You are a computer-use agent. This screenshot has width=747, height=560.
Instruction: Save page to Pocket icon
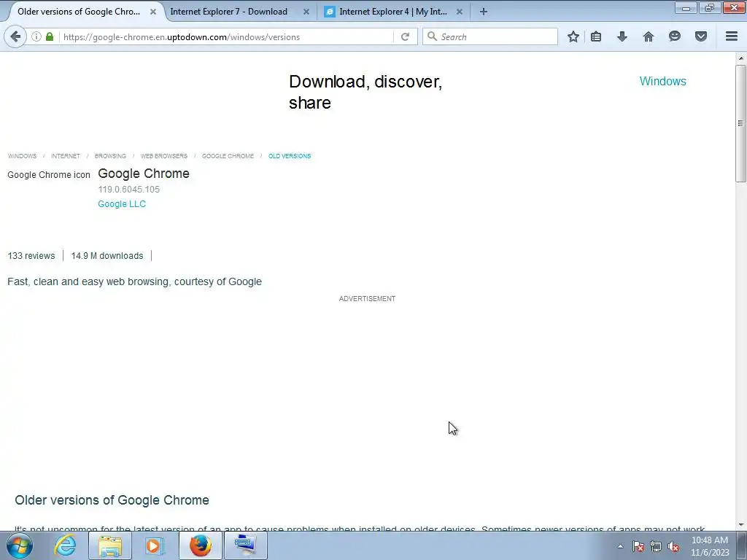click(701, 36)
